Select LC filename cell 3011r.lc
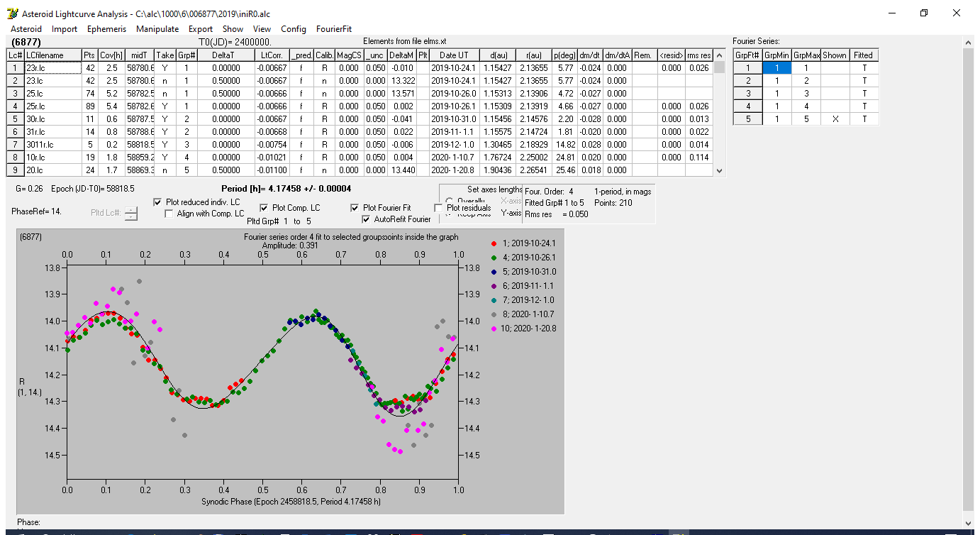This screenshot has width=980, height=535. [x=52, y=145]
